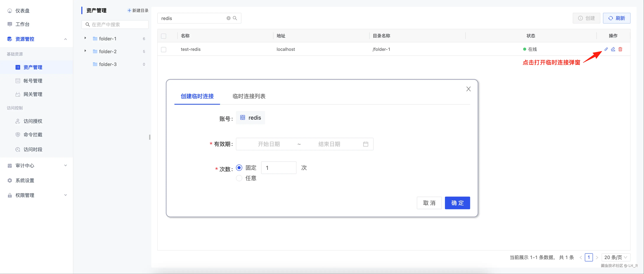Check the test-redis row checkbox

click(x=163, y=49)
